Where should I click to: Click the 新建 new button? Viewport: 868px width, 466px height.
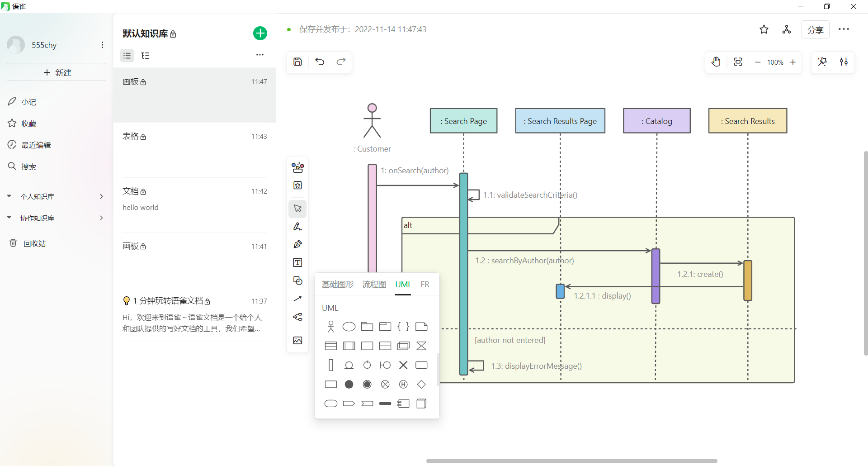(57, 72)
